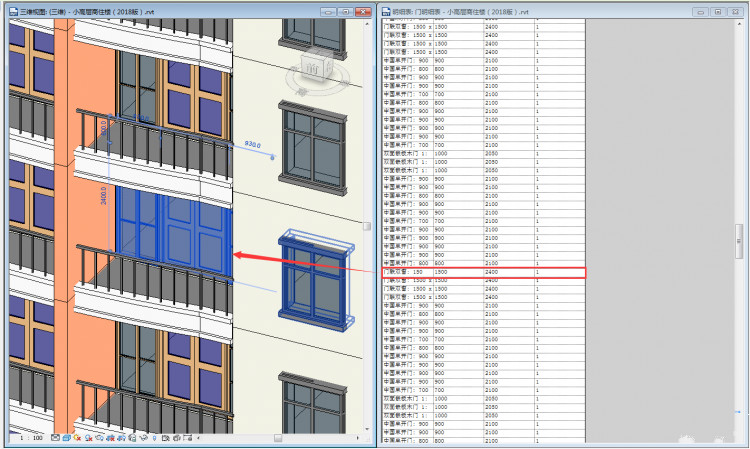The image size is (750, 449).
Task: Maximize the door schedule window
Action: point(718,11)
